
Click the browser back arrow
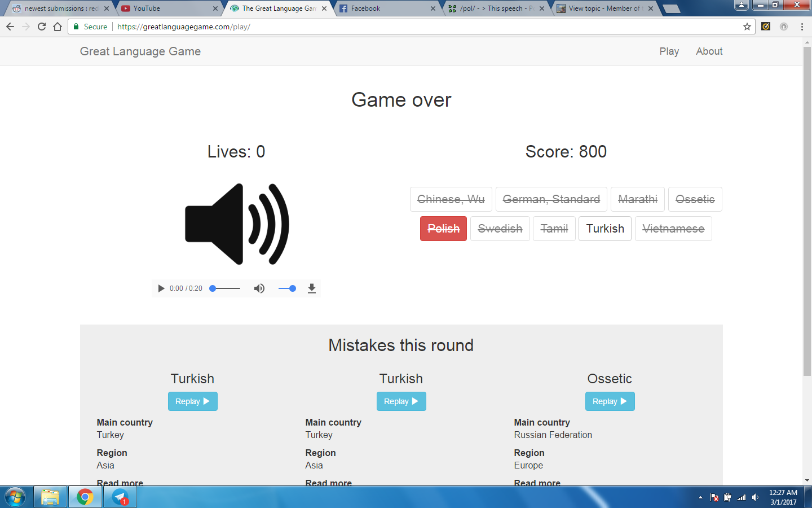click(10, 27)
